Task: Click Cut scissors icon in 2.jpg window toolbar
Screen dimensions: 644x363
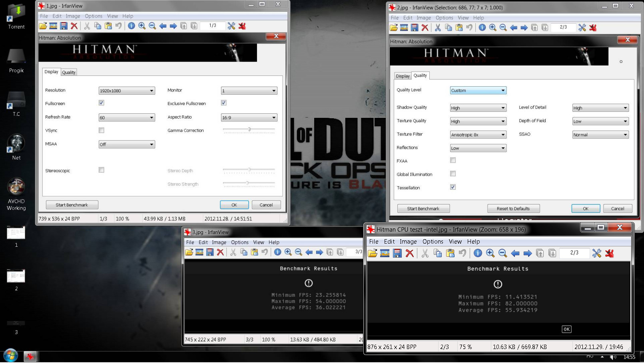Action: tap(438, 28)
